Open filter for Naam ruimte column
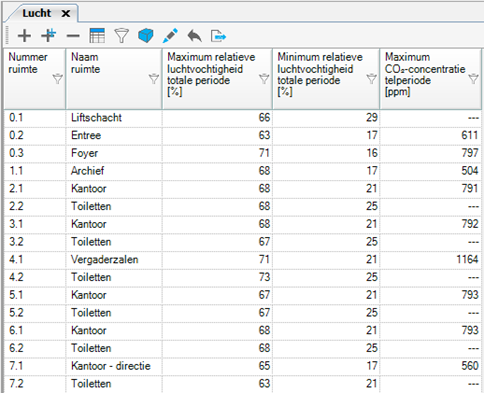 (154, 79)
